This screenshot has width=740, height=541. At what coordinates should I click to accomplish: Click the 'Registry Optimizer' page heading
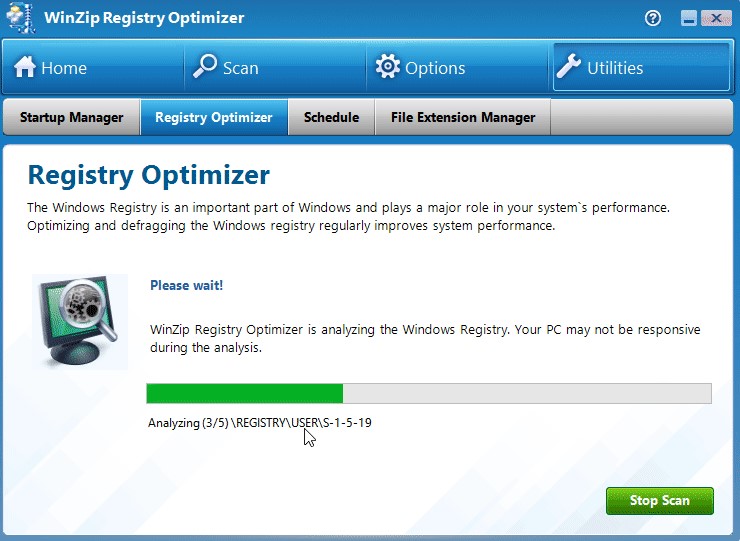coord(149,175)
